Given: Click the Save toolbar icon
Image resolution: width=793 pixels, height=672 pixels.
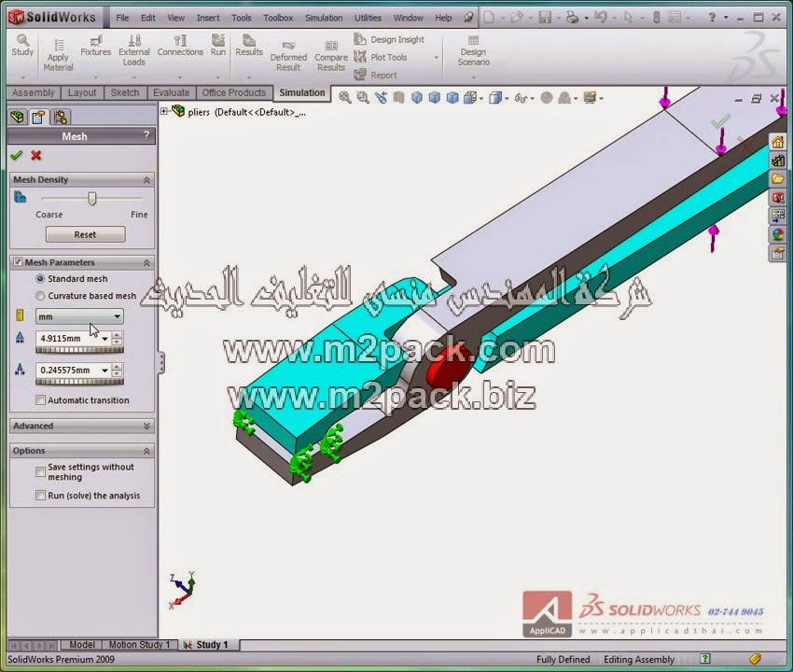Looking at the screenshot, I should click(x=545, y=18).
